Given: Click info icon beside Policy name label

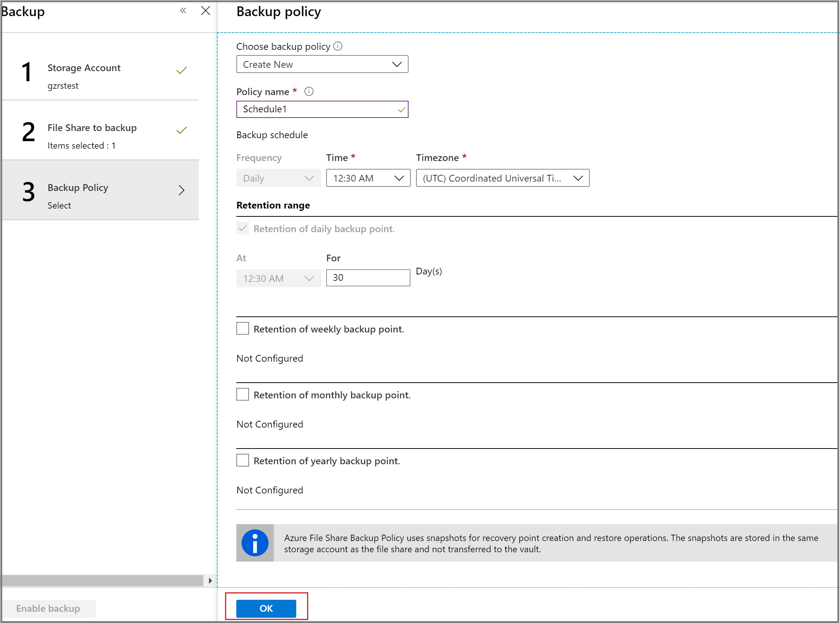Looking at the screenshot, I should (309, 92).
